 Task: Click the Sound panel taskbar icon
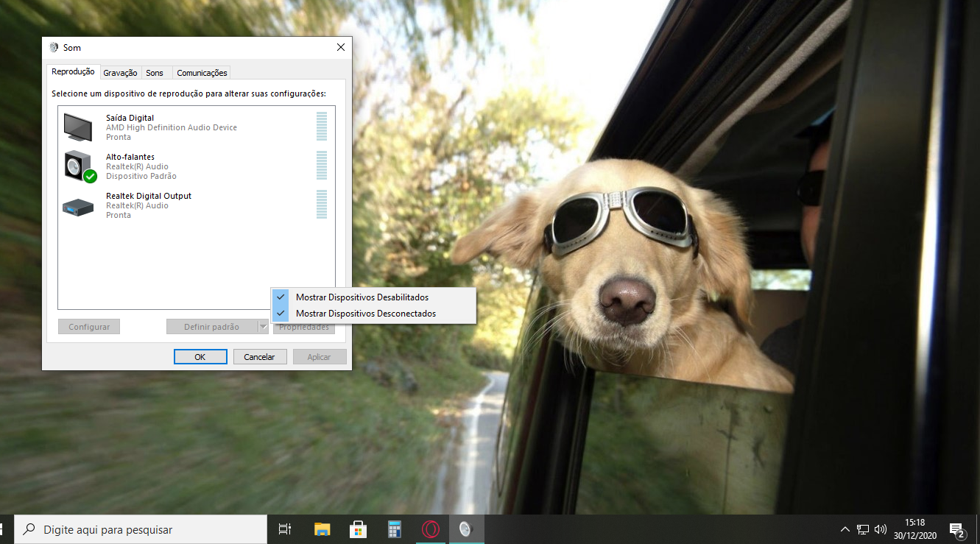click(x=466, y=529)
